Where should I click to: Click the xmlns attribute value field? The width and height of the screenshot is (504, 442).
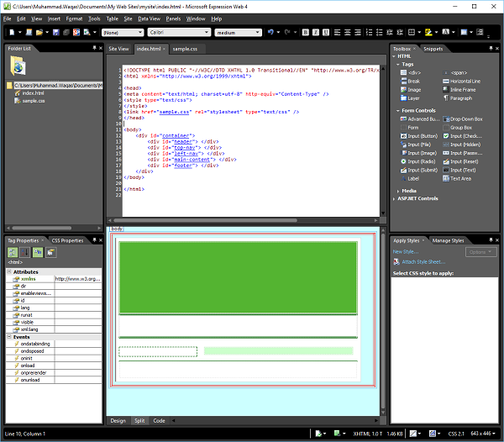click(x=77, y=278)
